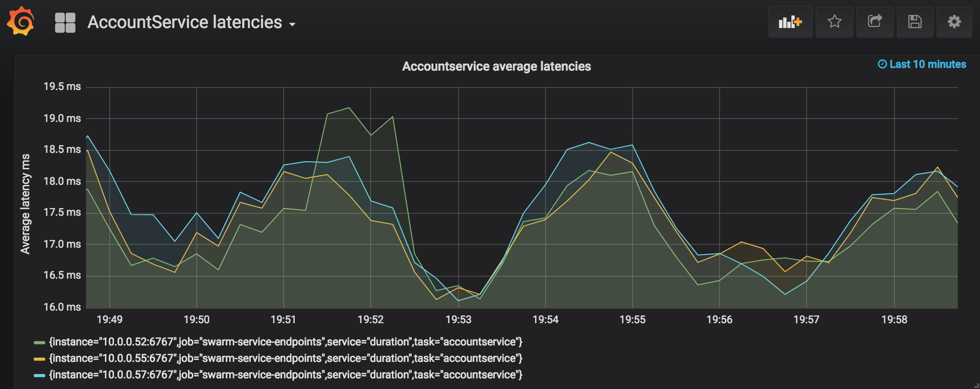Click the 16.0 ms y-axis label
This screenshot has height=389, width=980.
(62, 307)
